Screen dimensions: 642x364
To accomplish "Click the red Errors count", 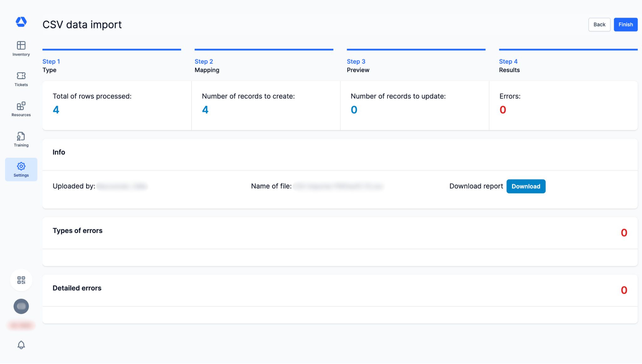I will coord(503,110).
